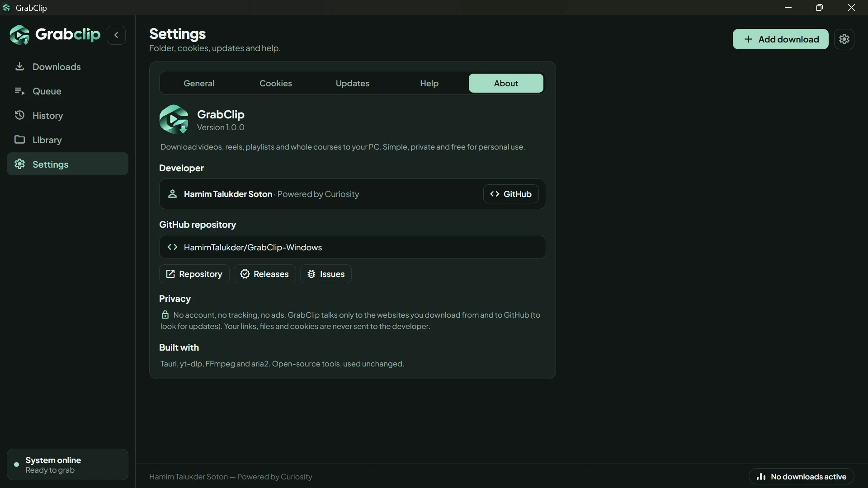This screenshot has height=488, width=868.
Task: Click the Add download button
Action: (781, 39)
